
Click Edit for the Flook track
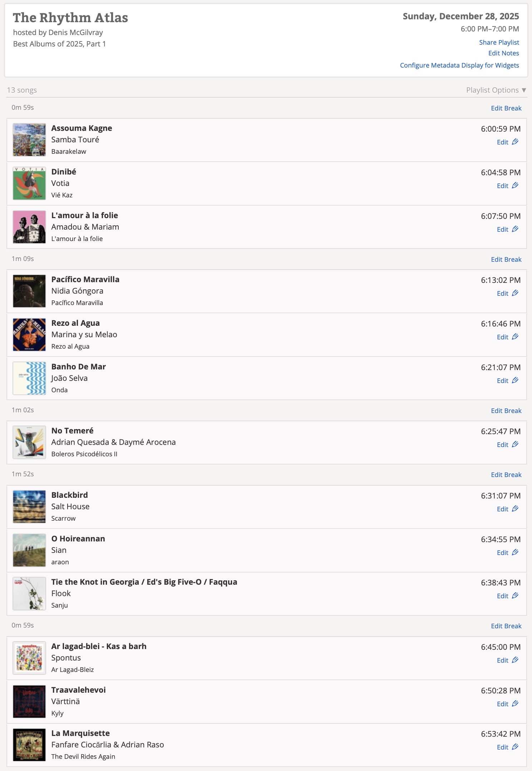tap(502, 596)
